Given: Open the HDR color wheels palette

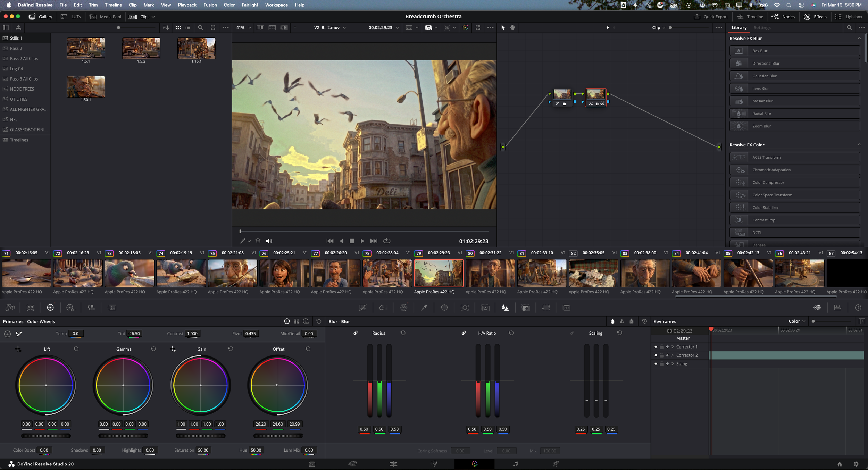Looking at the screenshot, I should pos(70,308).
